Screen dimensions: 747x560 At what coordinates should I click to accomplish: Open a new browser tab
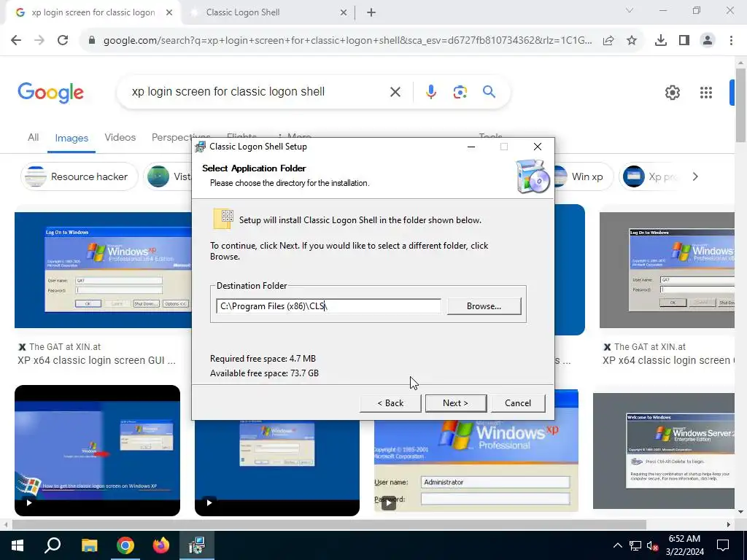coord(371,13)
